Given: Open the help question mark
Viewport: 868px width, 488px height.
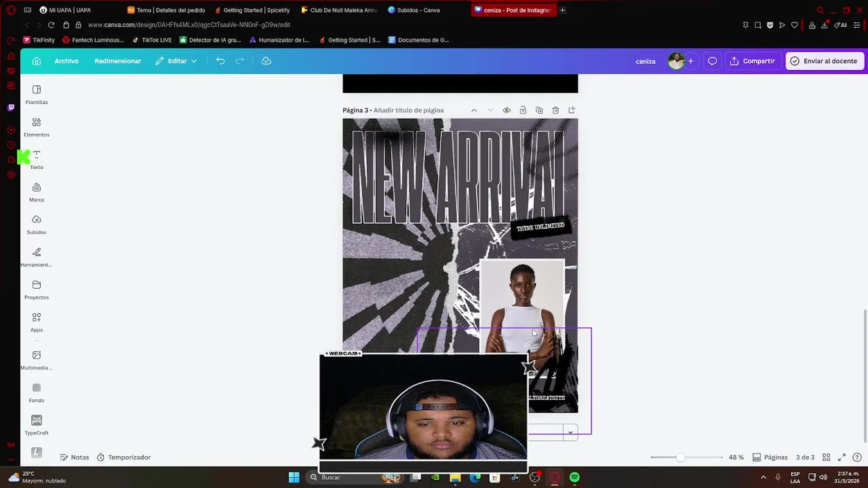Looking at the screenshot, I should click(857, 457).
